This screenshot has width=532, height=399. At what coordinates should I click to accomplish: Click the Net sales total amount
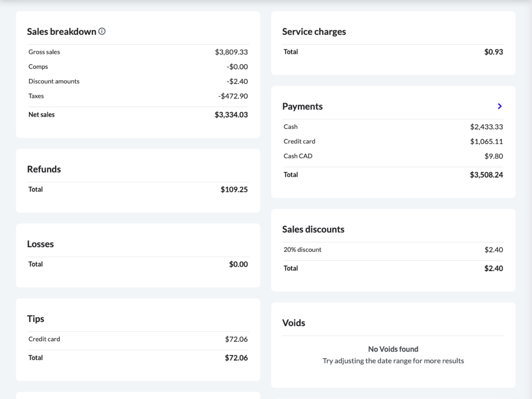coord(232,114)
